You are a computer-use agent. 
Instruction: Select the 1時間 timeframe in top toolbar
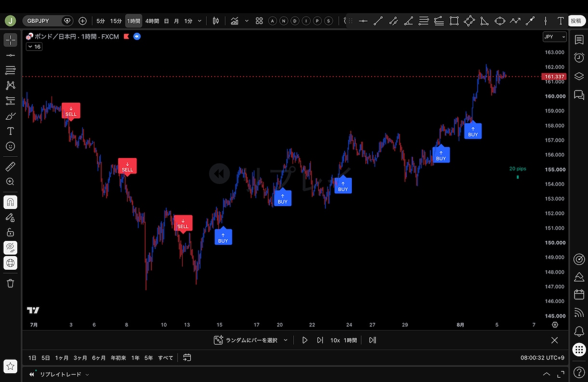(x=134, y=21)
